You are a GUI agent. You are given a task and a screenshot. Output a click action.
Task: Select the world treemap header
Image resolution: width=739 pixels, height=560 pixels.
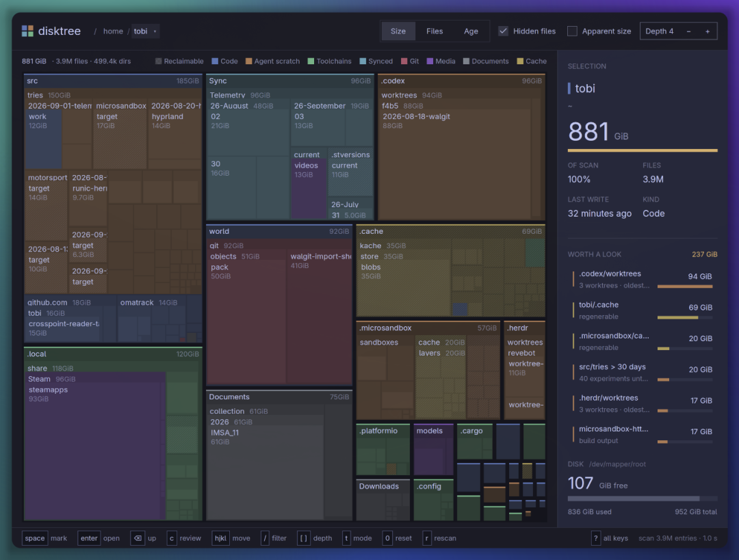click(x=279, y=232)
